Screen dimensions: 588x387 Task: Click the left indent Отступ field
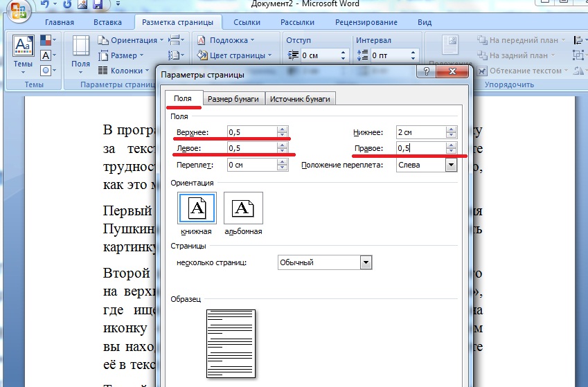(319, 55)
